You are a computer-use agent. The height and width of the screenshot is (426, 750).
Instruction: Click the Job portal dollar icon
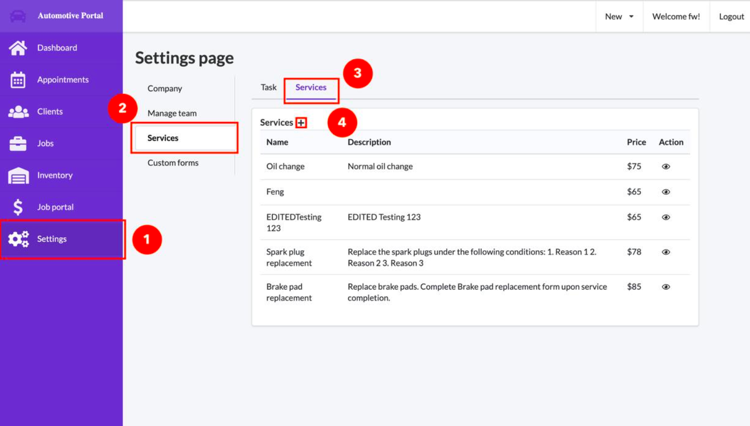click(18, 207)
